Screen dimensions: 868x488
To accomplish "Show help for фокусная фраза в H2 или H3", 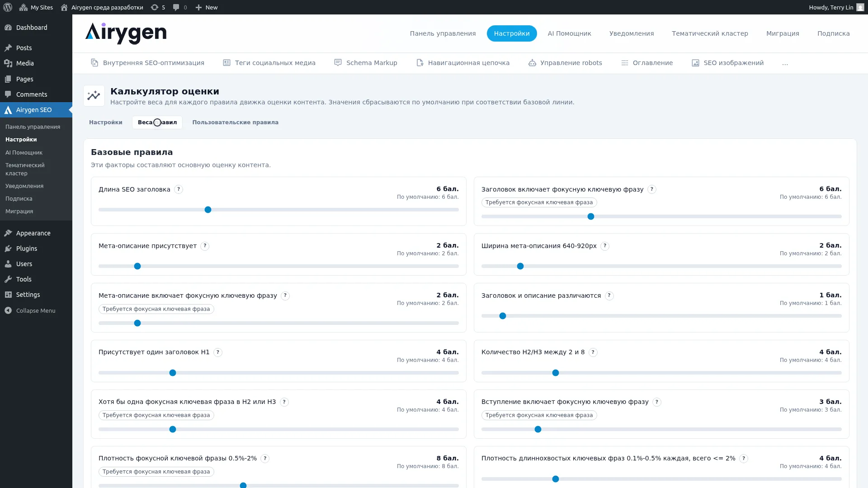I will (284, 402).
